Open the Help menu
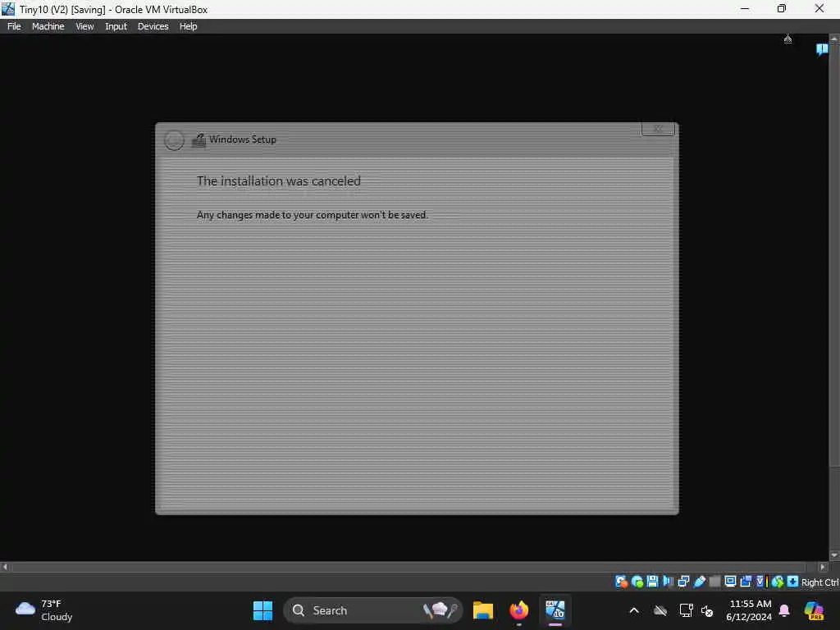This screenshot has width=840, height=630. 188,26
